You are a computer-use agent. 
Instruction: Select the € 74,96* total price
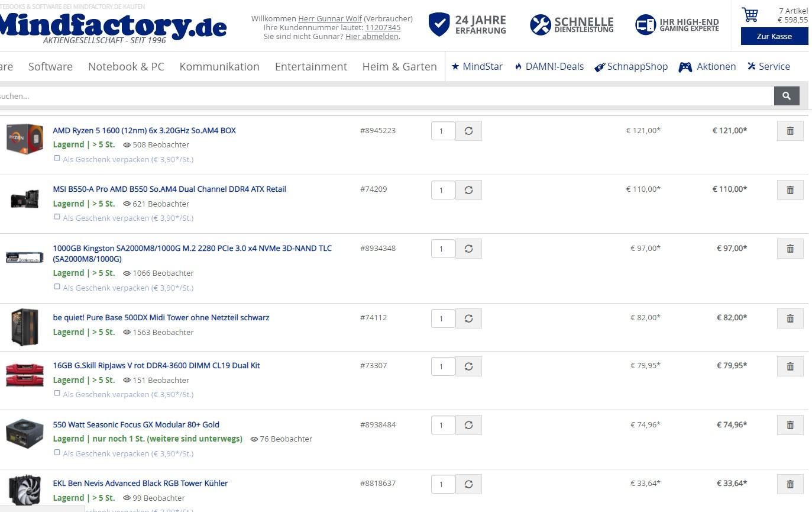(732, 424)
